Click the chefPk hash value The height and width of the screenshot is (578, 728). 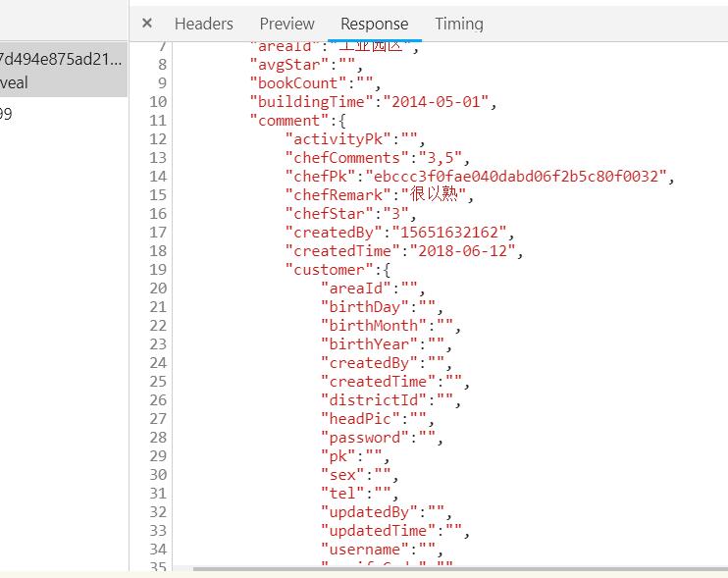517,177
